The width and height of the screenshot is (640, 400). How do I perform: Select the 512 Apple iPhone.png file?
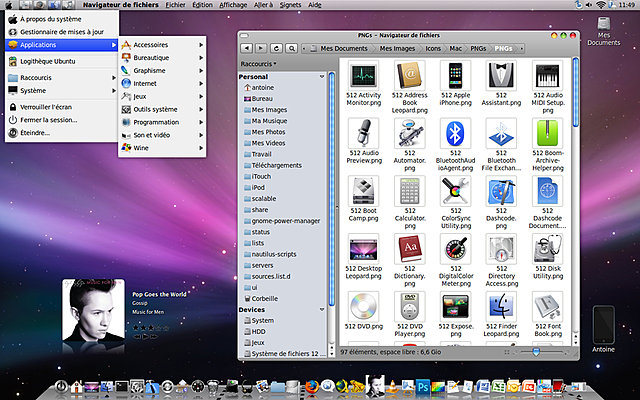pos(456,76)
